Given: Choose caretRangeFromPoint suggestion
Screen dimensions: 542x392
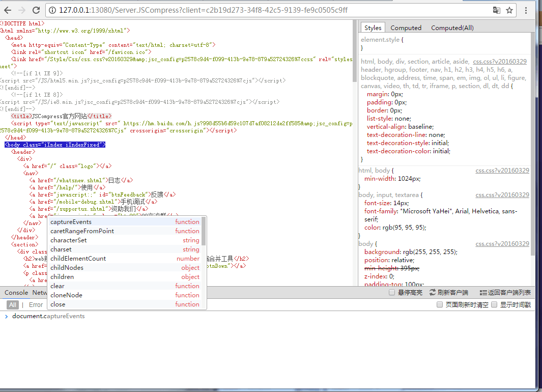Looking at the screenshot, I should (125, 231).
